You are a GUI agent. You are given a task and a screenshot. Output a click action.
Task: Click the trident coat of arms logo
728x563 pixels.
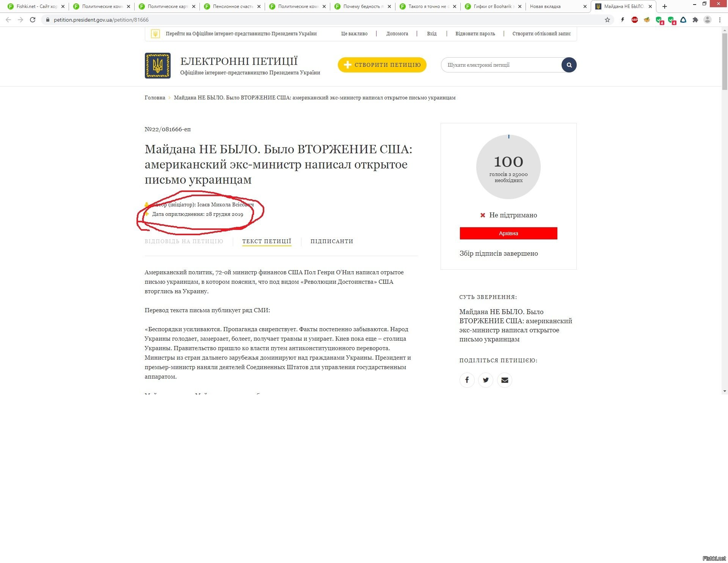tap(157, 66)
